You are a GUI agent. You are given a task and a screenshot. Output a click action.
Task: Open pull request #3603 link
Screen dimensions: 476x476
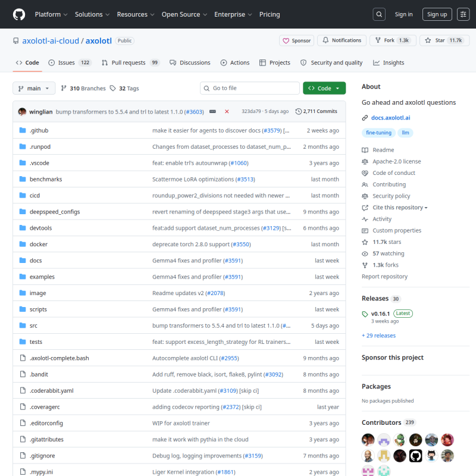tap(195, 112)
